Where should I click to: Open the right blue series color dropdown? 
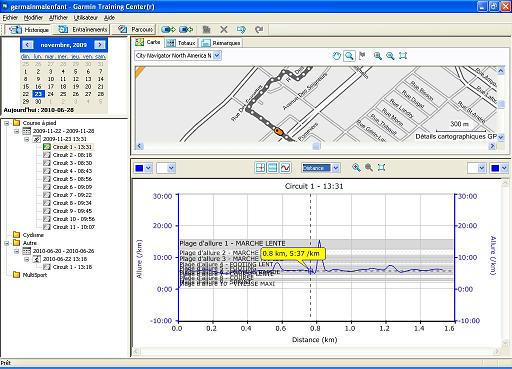504,168
